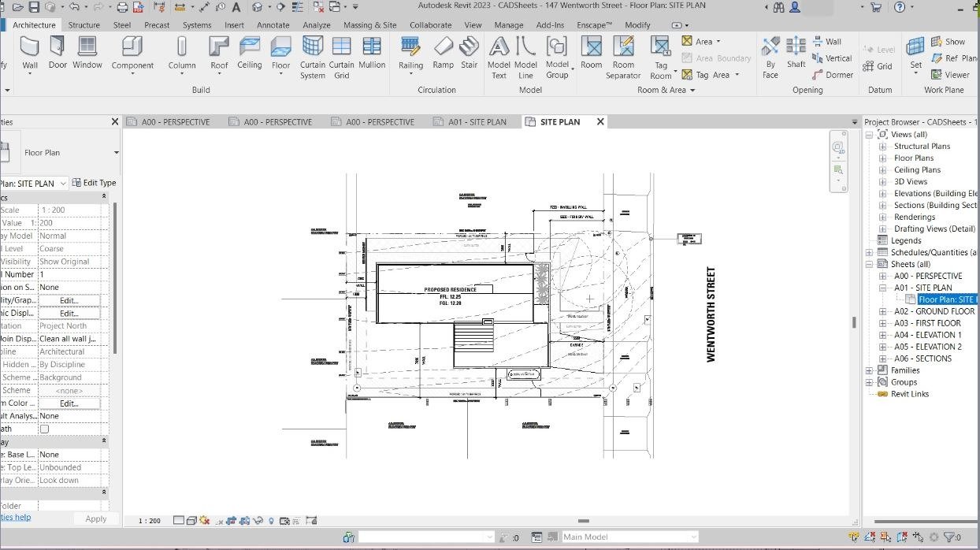Select the Component tool
This screenshot has height=550, width=980.
132,55
